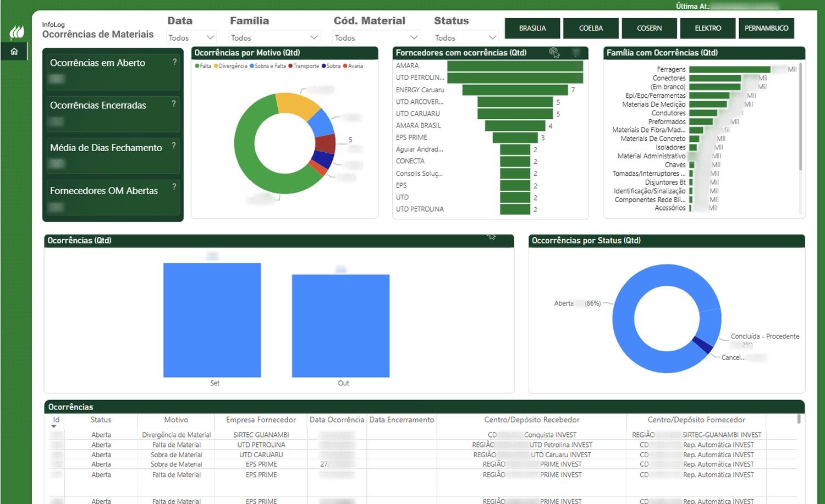
Task: Click the Divergência de Material cell
Action: pyautogui.click(x=177, y=435)
